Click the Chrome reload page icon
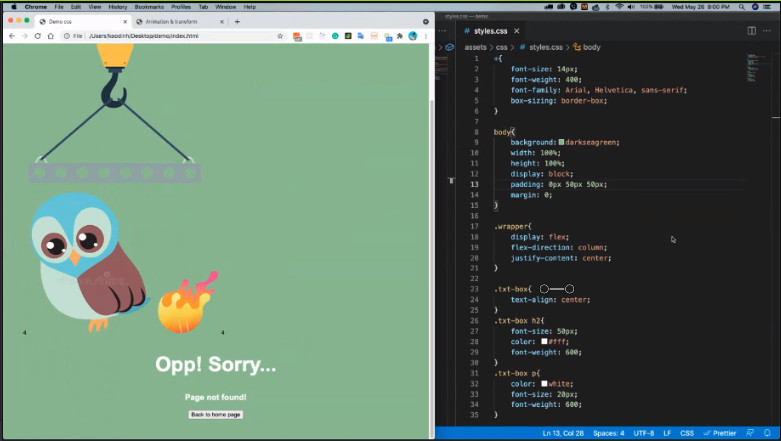The width and height of the screenshot is (781, 441). [37, 36]
